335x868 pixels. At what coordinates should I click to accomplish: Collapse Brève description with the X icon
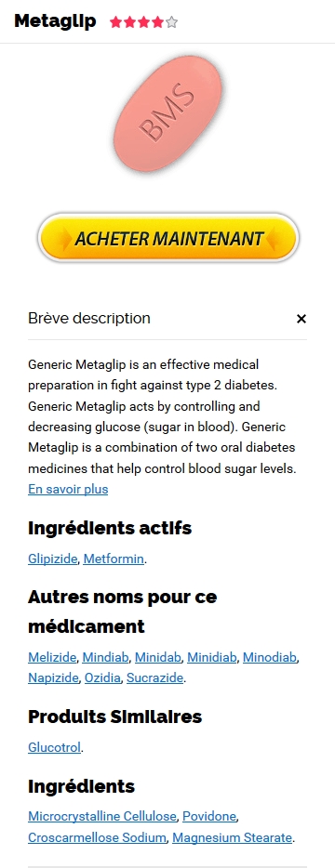301,319
